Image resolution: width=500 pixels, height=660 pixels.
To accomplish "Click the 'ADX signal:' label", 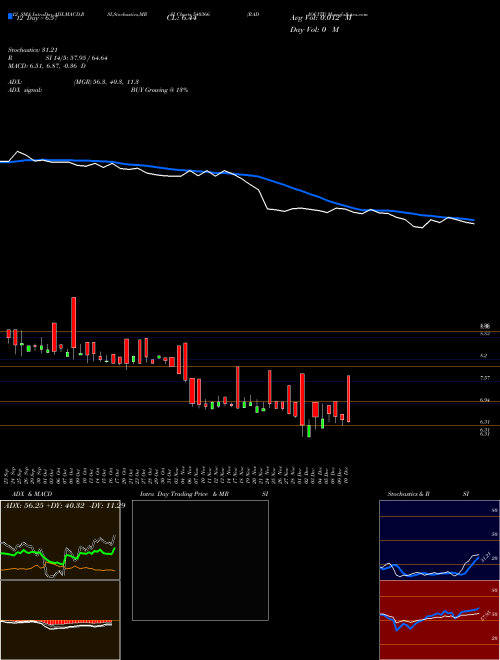I will point(24,90).
